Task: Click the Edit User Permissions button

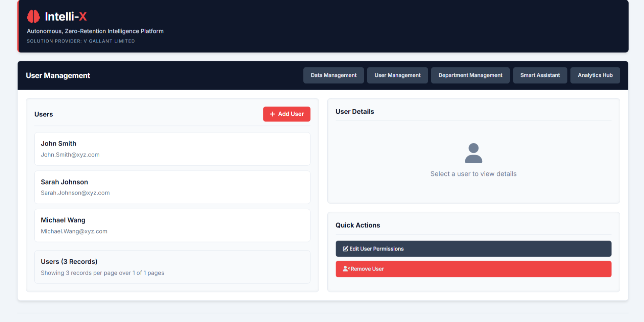Action: pos(473,249)
